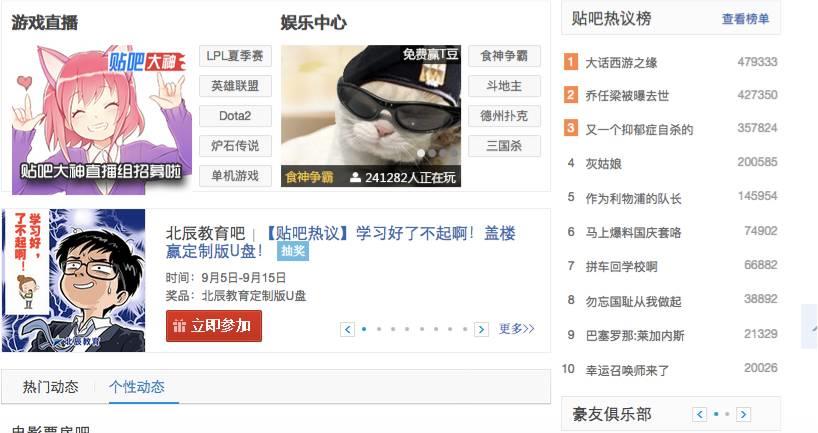Open 查看榜单 full ranking

745,19
